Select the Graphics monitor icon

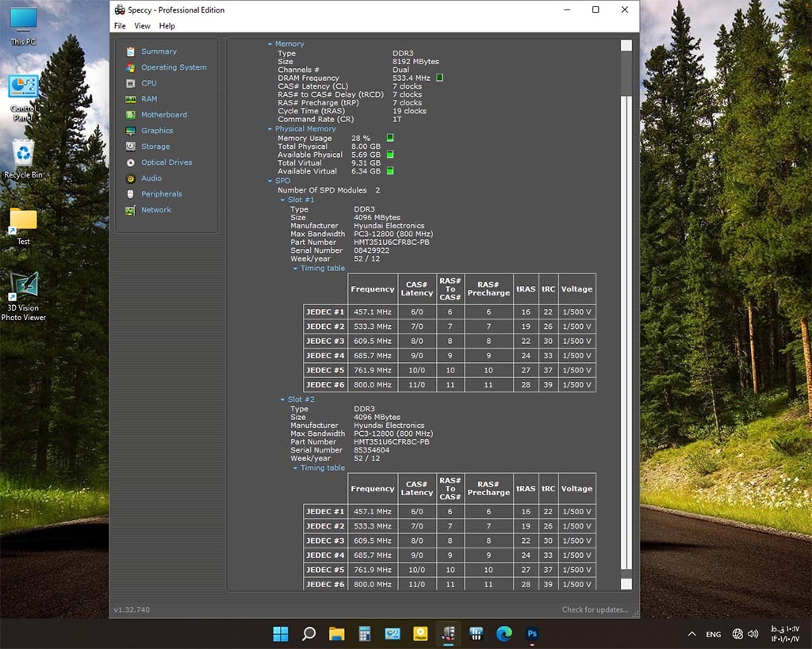[x=131, y=131]
